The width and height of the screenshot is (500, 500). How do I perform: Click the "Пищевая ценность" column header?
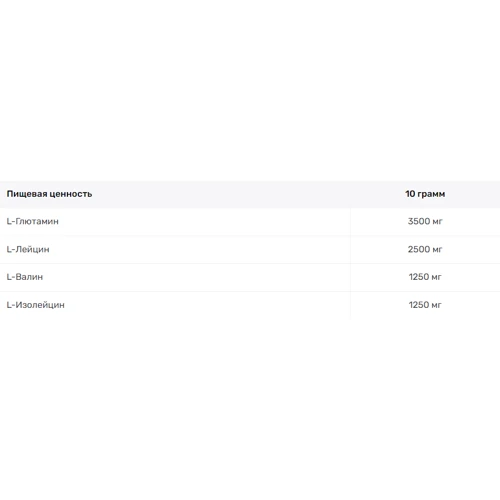49,194
